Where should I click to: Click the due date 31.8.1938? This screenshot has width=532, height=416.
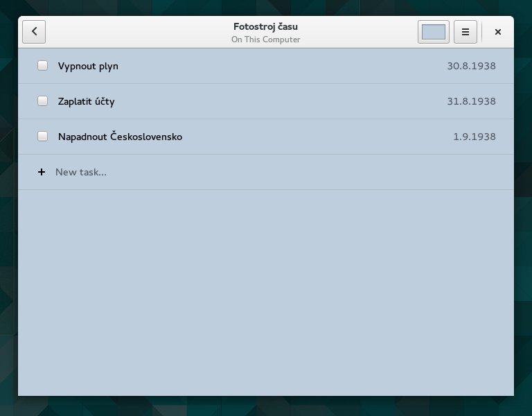point(471,101)
